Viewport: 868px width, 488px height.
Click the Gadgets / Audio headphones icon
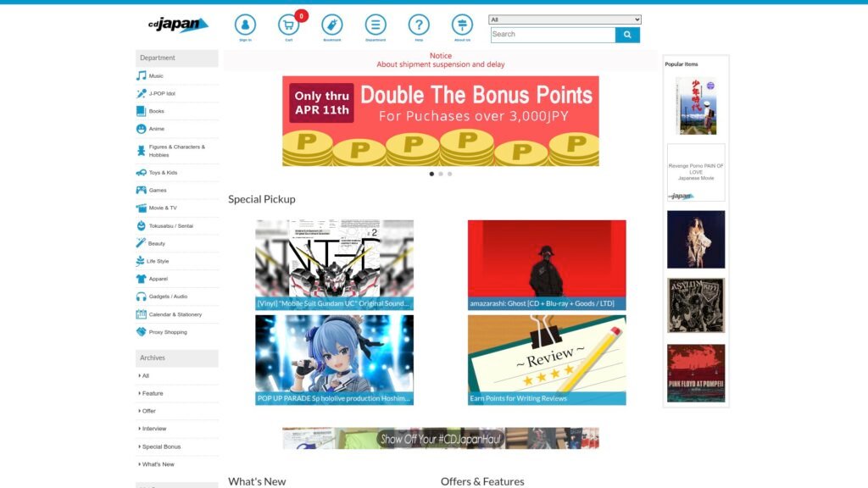click(142, 297)
